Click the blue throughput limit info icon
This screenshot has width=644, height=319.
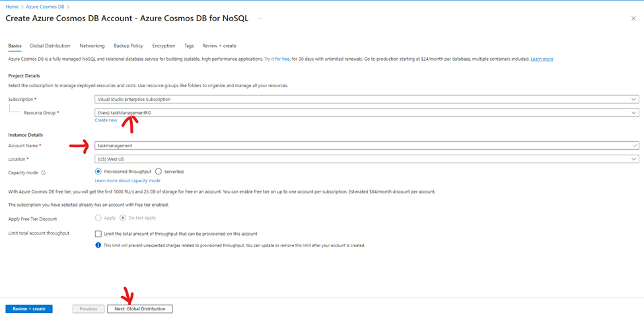(98, 245)
